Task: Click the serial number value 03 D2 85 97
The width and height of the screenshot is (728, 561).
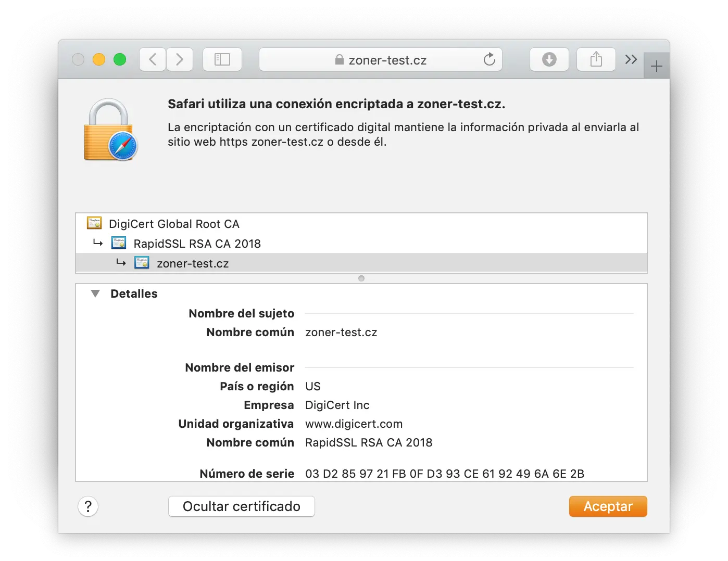Action: (445, 474)
